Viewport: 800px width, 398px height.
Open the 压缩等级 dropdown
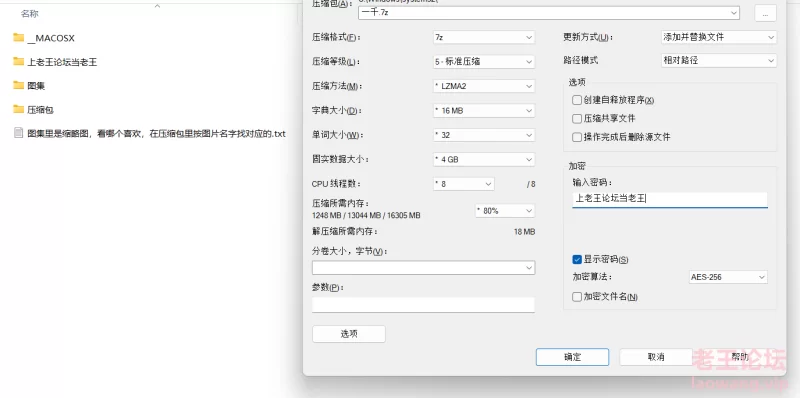484,62
